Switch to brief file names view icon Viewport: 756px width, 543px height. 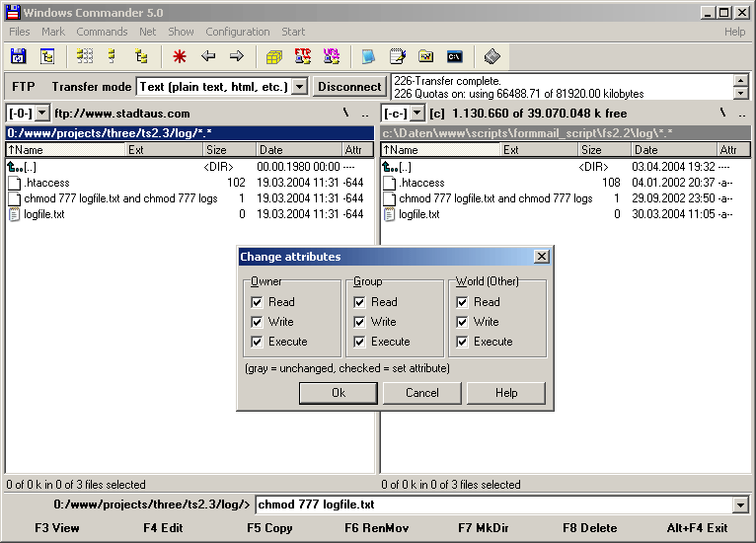pyautogui.click(x=85, y=56)
